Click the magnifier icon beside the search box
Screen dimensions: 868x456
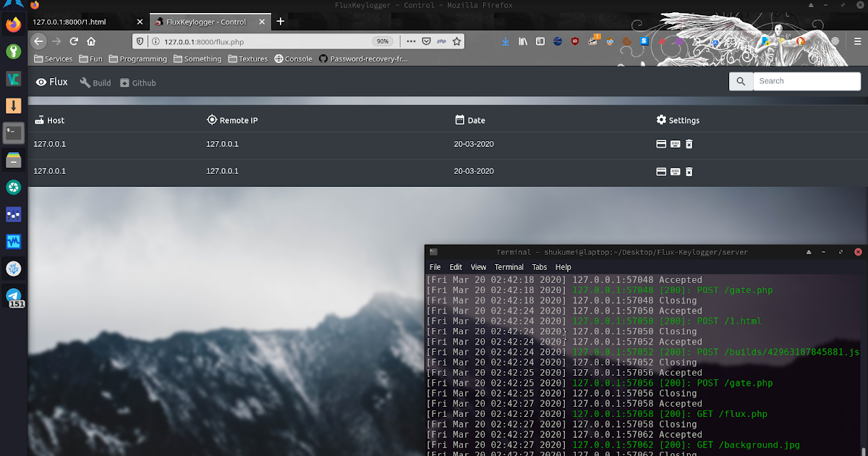[x=741, y=81]
